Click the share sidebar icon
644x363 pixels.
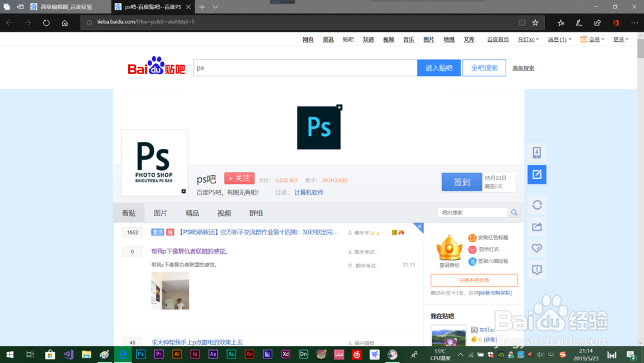tap(537, 226)
